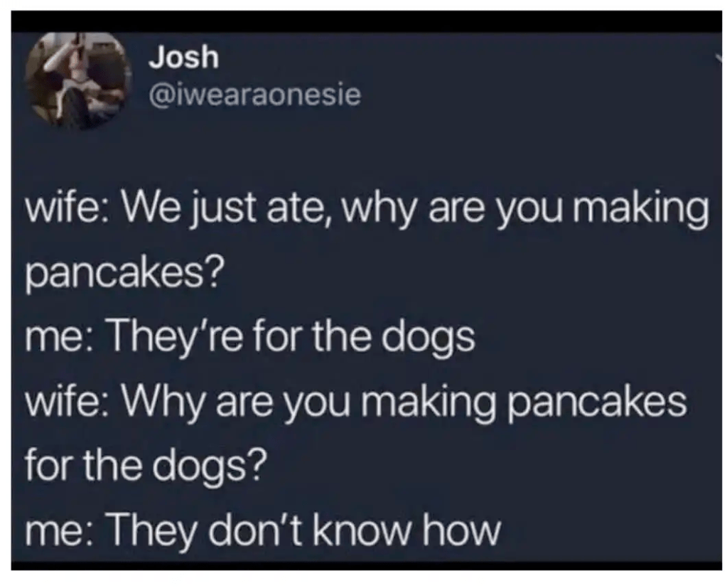This screenshot has width=727, height=588.
Task: Click the first 'wife:' label
Action: tap(68, 207)
